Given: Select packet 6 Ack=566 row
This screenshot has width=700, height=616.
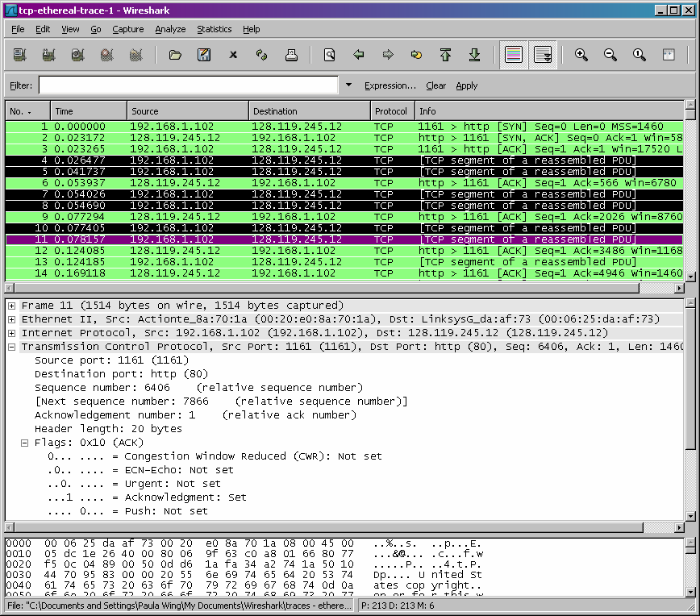Looking at the screenshot, I should pyautogui.click(x=344, y=183).
